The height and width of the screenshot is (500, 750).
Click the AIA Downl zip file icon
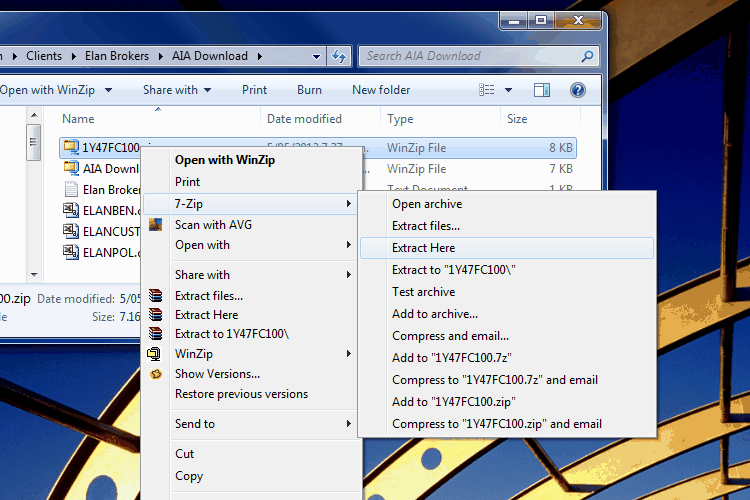tap(71, 168)
